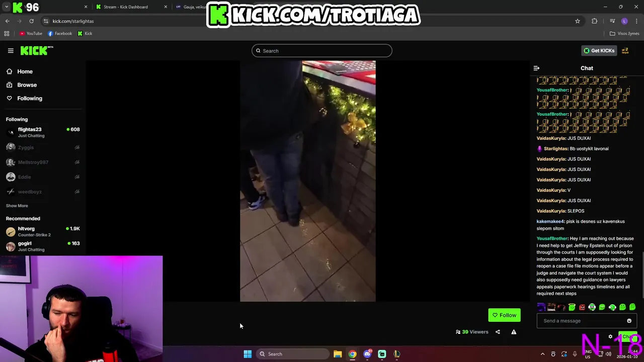Click the Get KICKs button

pos(599,50)
